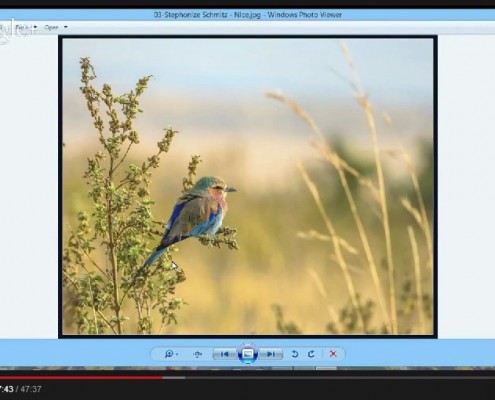Image resolution: width=495 pixels, height=400 pixels.
Task: Play slide show with the center round button
Action: (247, 354)
